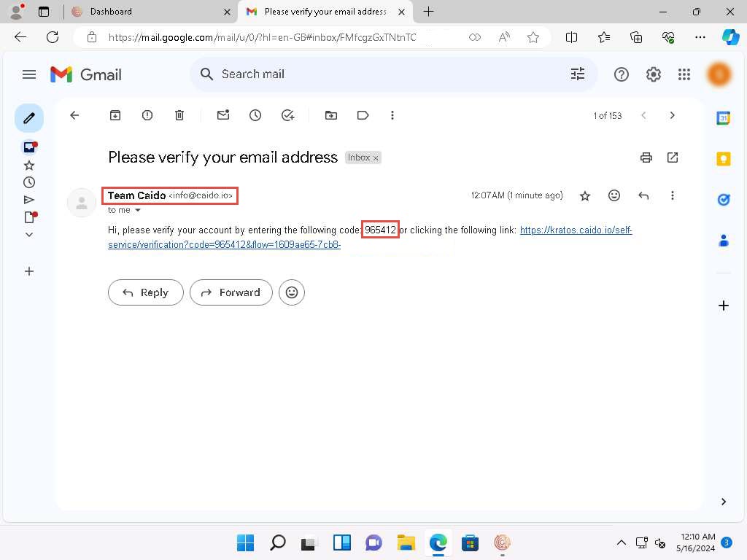Click the Report spam icon
The image size is (747, 560).
coord(147,115)
